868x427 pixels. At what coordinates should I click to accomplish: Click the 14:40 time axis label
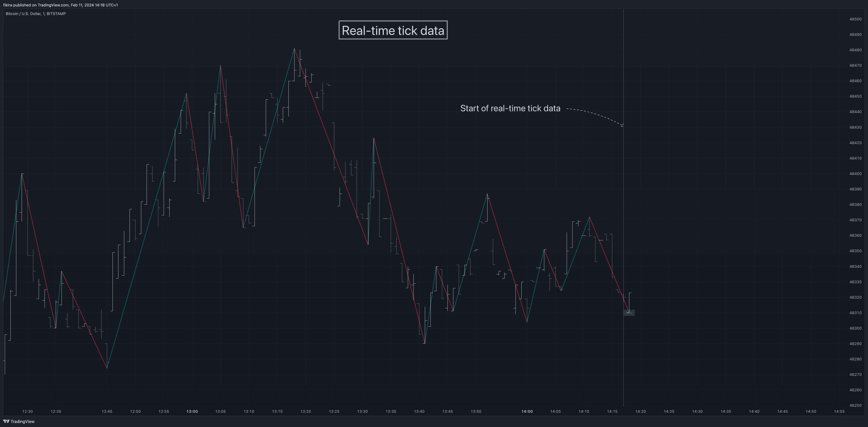[754, 412]
